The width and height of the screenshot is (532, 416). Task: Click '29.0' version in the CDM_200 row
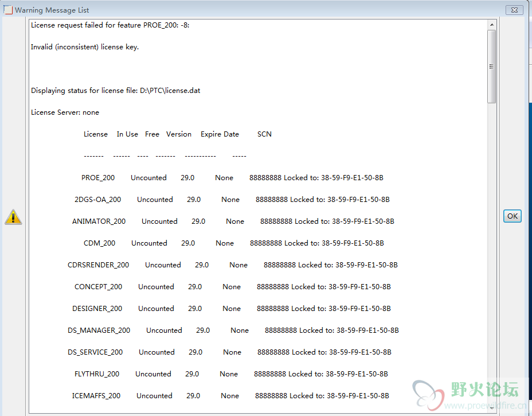tap(188, 243)
